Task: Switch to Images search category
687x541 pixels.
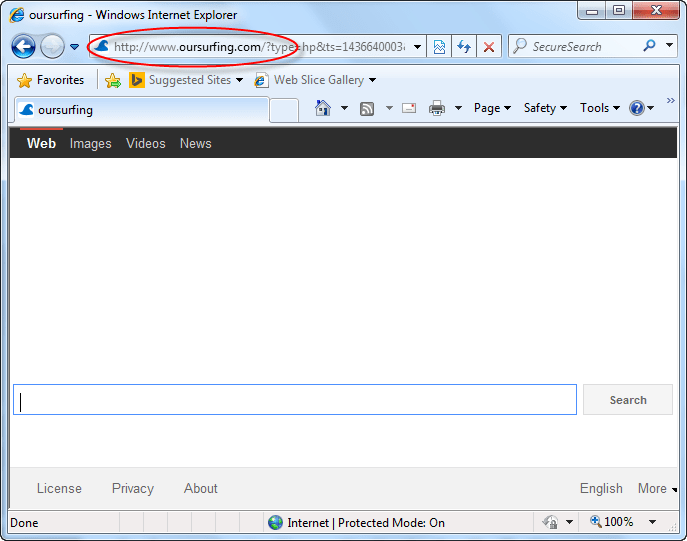Action: [90, 144]
